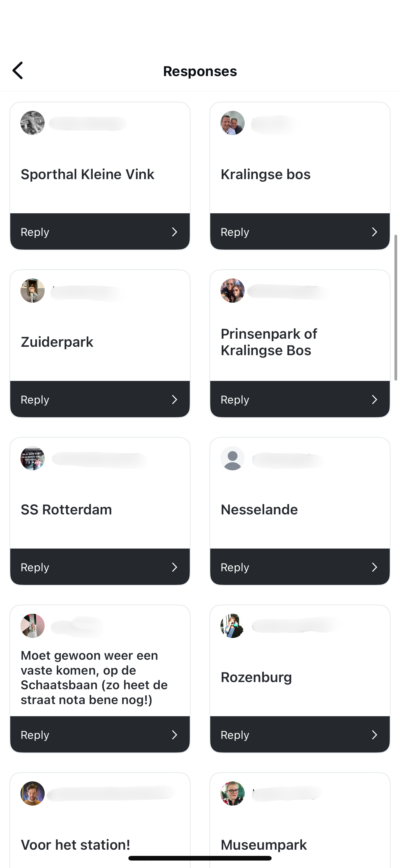Tap the Kralingse bos response text

(266, 174)
